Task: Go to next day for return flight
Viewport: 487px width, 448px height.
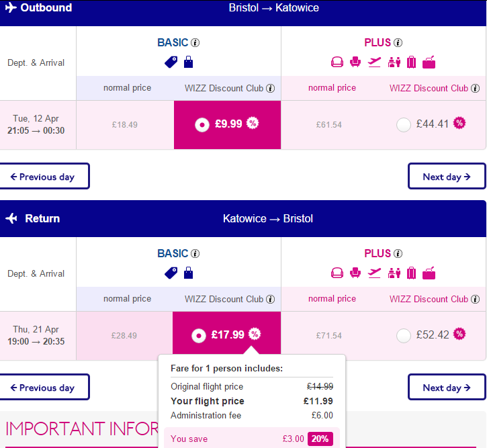Action: point(447,387)
